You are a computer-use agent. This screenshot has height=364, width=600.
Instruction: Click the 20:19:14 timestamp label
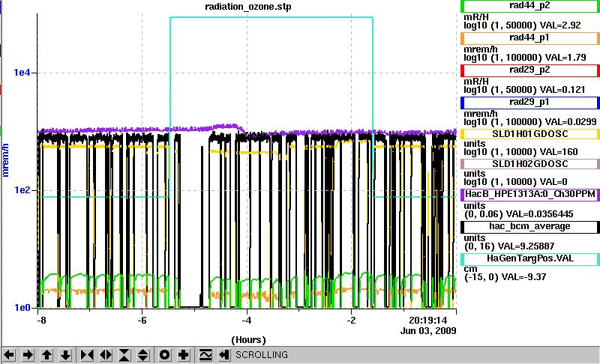click(x=427, y=320)
